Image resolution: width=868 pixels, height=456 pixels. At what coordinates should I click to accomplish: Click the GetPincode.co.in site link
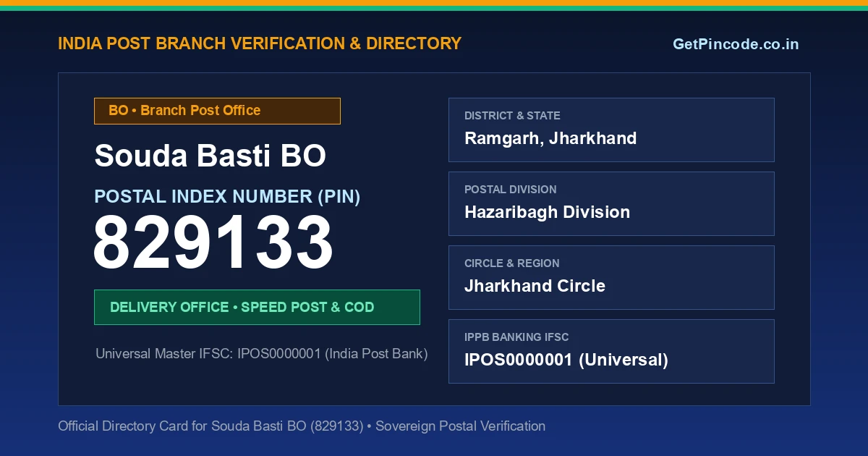[x=736, y=44]
